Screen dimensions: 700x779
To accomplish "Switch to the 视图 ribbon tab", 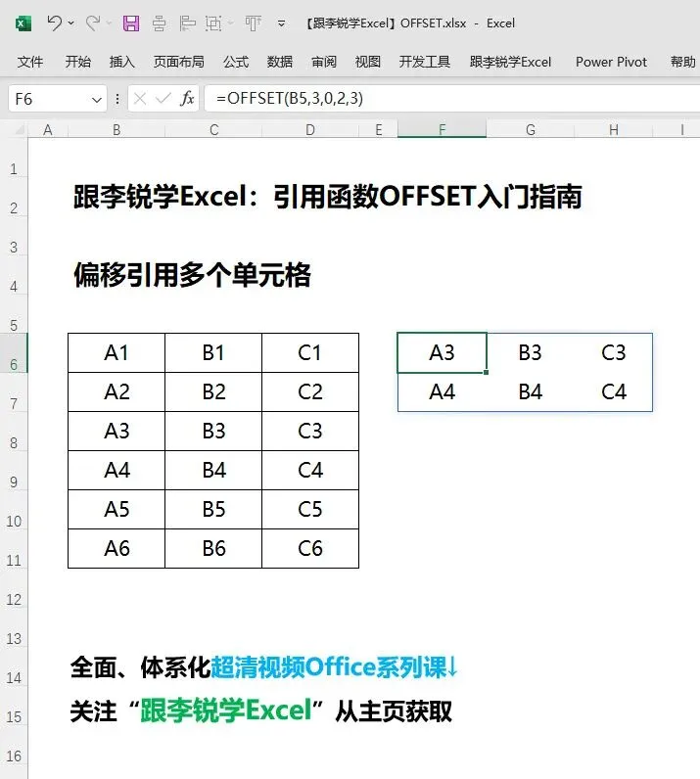I will [x=368, y=62].
